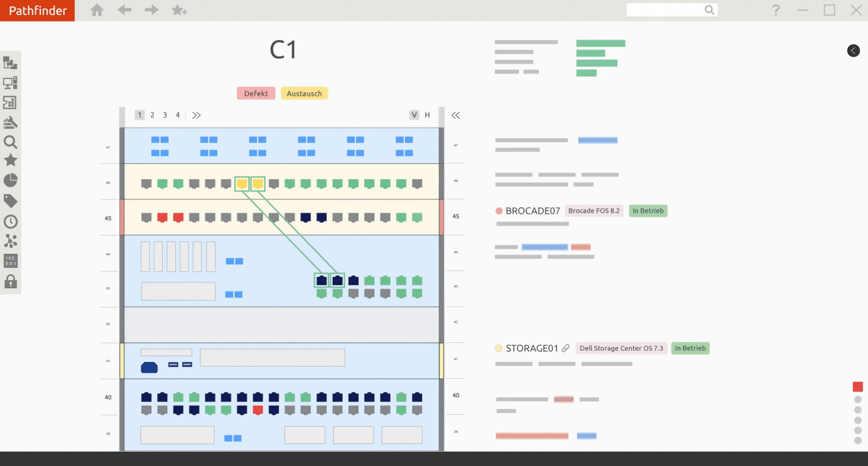The width and height of the screenshot is (868, 466).
Task: Toggle the Defekt filter tag
Action: tap(256, 93)
